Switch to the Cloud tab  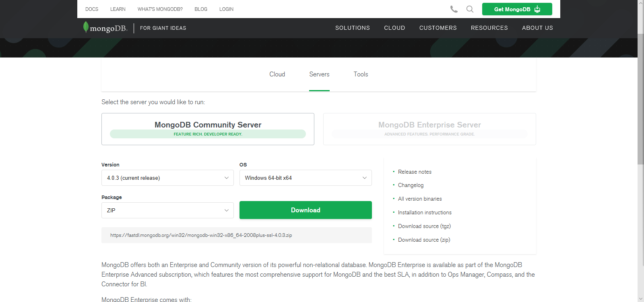pos(277,74)
